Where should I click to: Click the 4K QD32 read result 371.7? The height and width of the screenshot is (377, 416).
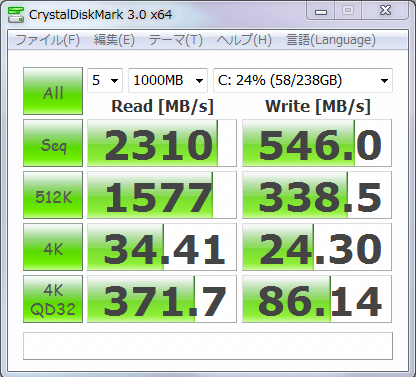162,299
